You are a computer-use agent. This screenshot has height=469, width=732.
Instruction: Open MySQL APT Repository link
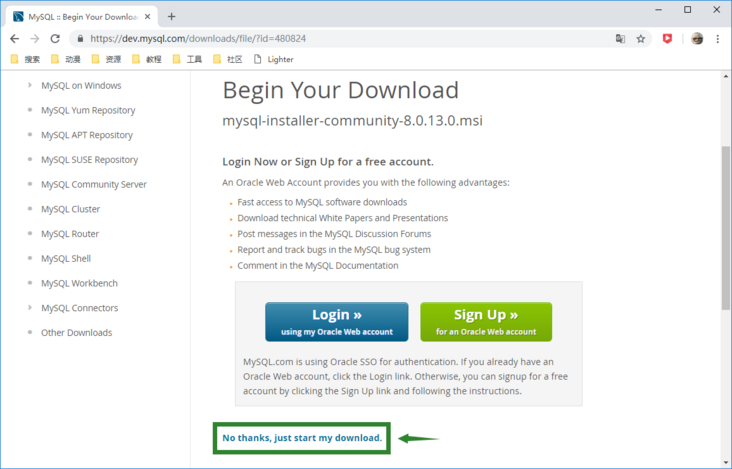pos(87,135)
